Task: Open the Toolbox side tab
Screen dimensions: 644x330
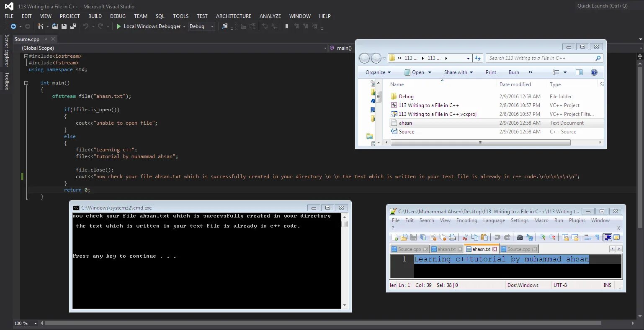Action: pyautogui.click(x=7, y=81)
